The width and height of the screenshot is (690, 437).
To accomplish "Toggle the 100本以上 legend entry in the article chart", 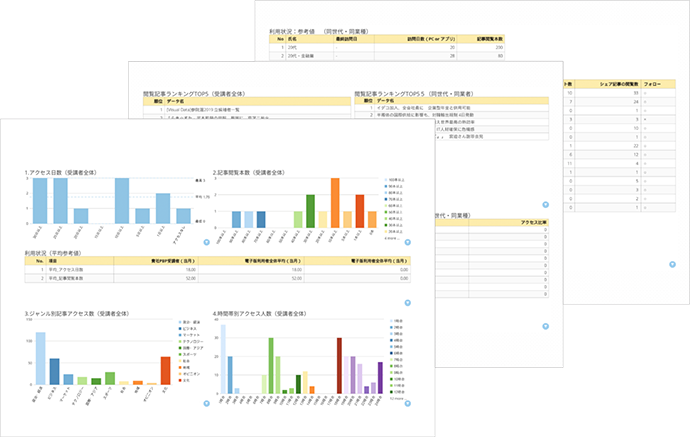I will pyautogui.click(x=395, y=180).
